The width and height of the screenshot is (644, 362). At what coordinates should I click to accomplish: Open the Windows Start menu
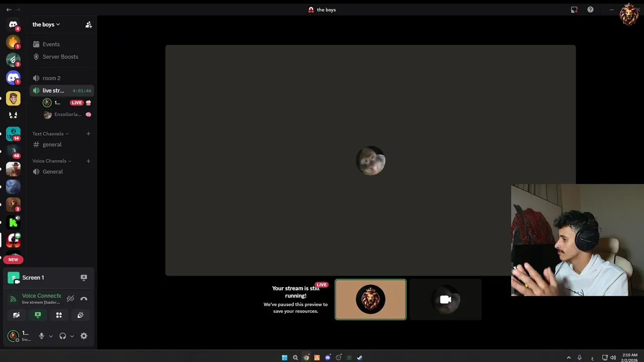click(284, 357)
